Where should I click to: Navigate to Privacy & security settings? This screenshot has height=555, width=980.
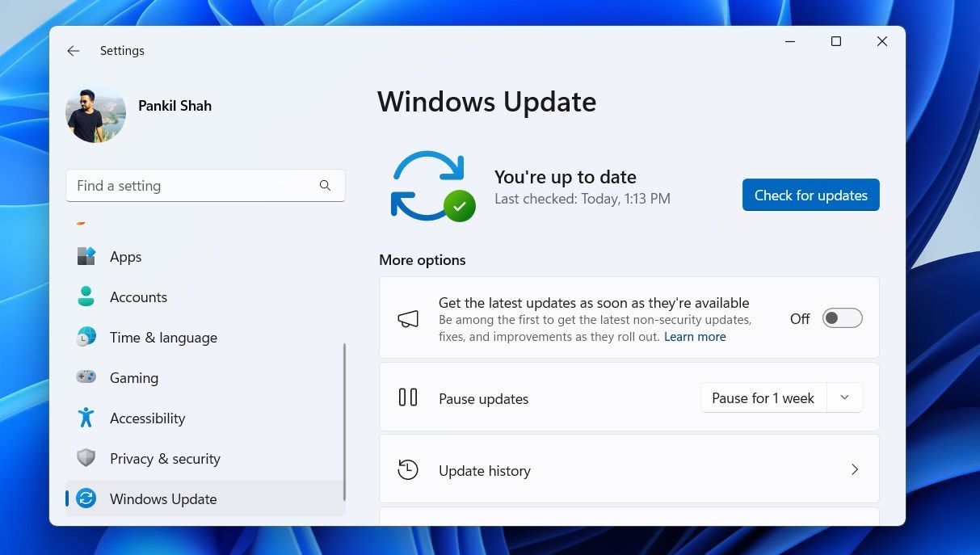tap(165, 458)
